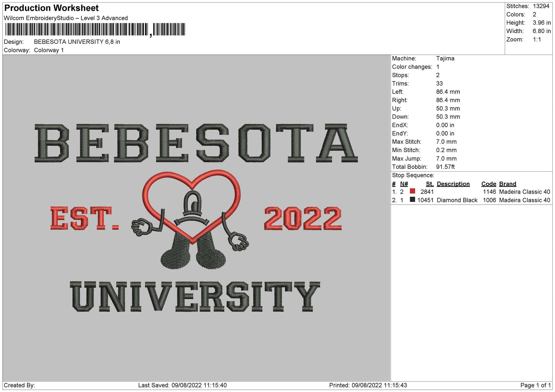Click the 'Code' column header
The width and height of the screenshot is (555, 392).
[489, 184]
